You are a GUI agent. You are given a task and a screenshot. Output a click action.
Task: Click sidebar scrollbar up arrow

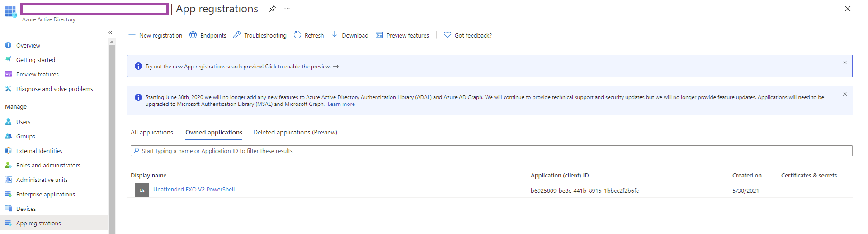(x=112, y=42)
